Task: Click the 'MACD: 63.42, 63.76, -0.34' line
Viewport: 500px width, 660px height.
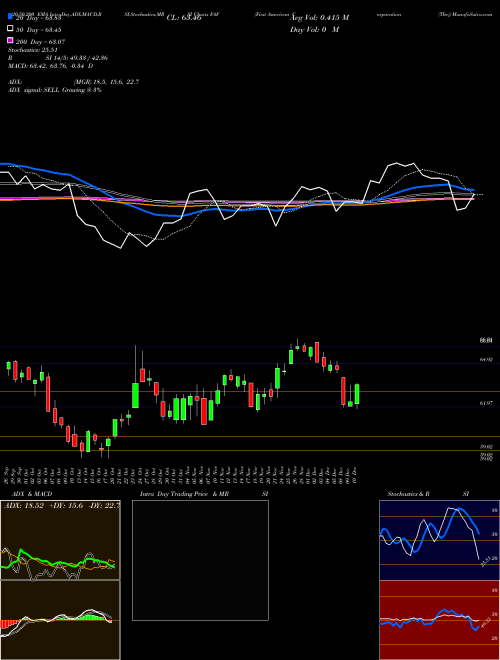Action: [51, 66]
